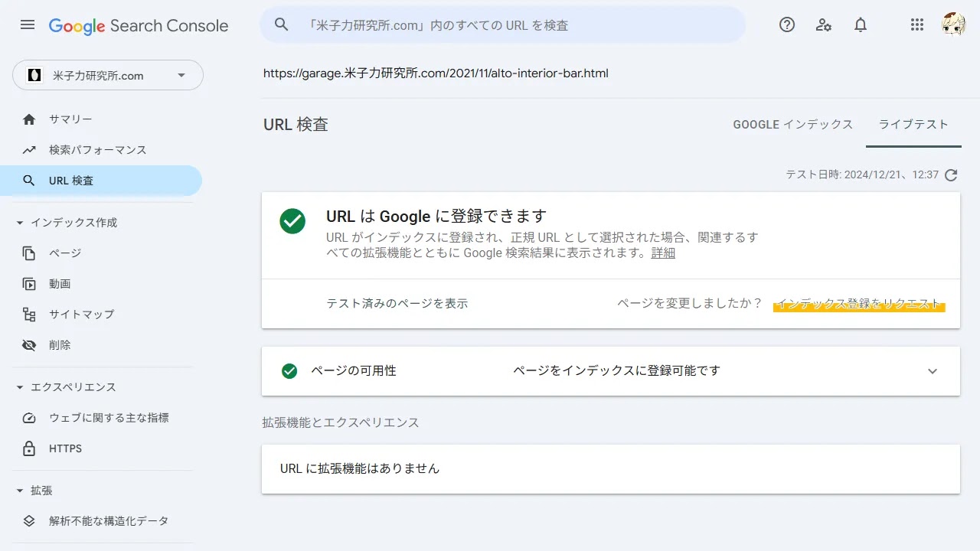Click the layers icon beside 解析不能な構造化データ
This screenshot has width=980, height=551.
[29, 521]
